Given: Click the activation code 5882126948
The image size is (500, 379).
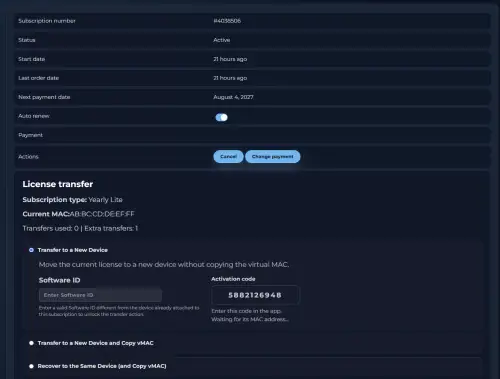Looking at the screenshot, I should coord(255,295).
